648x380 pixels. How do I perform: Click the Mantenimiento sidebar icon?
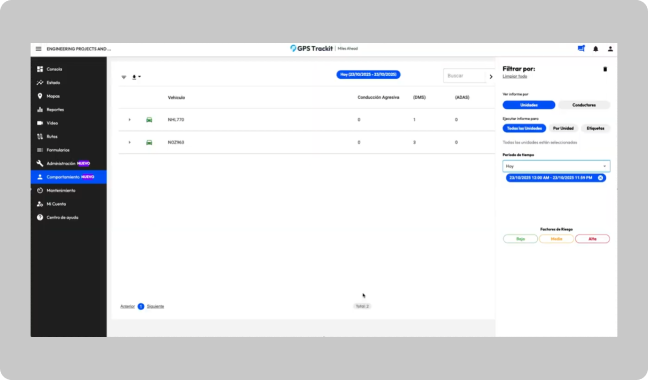(x=40, y=190)
